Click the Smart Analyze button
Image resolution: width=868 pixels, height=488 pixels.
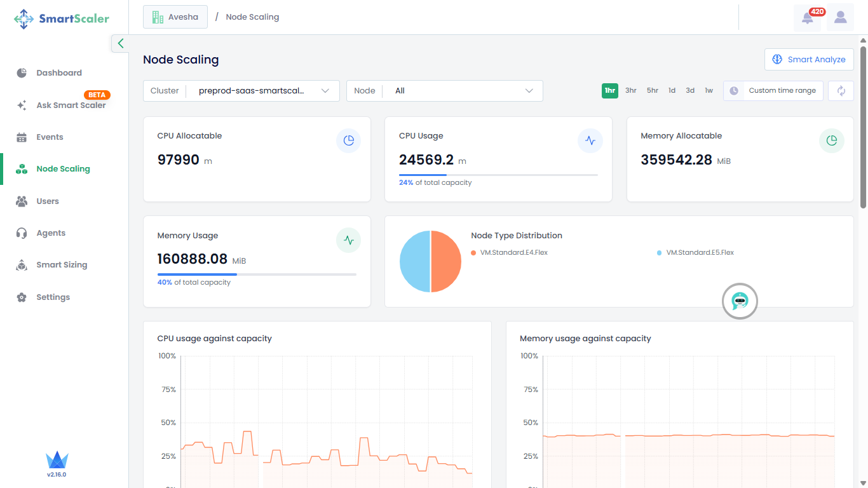tap(809, 60)
